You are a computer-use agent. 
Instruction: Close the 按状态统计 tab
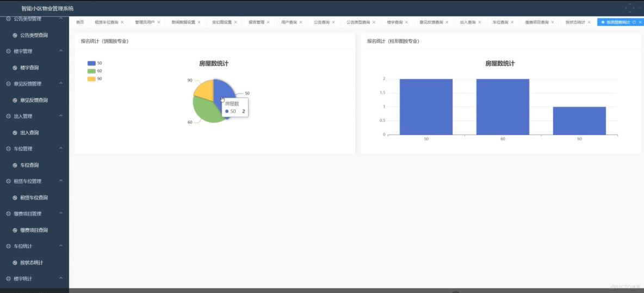(x=589, y=22)
